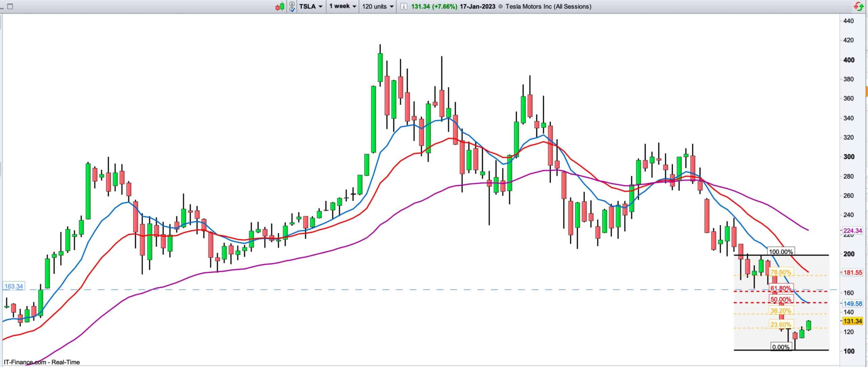Screen dimensions: 868x367
Task: Open the 120 units dropdown
Action: point(378,6)
